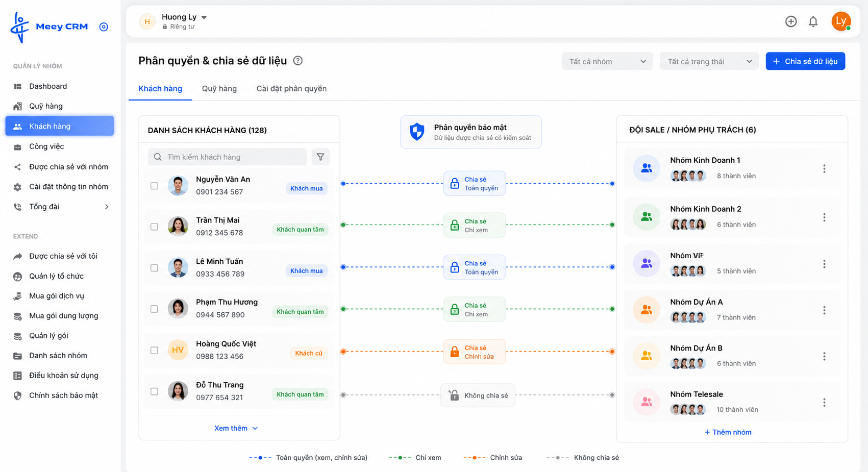Switch to the Quỹ hàng tab
This screenshot has width=868, height=472.
click(x=219, y=89)
